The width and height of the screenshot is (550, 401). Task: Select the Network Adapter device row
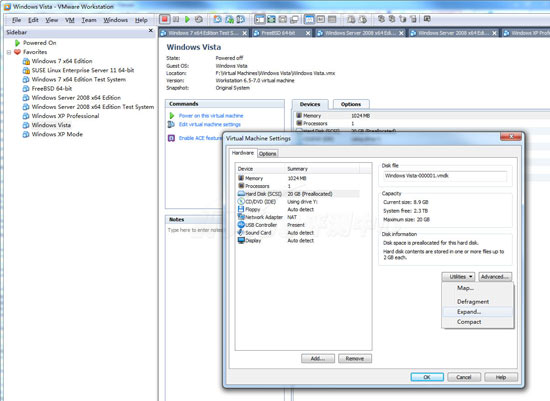point(298,217)
